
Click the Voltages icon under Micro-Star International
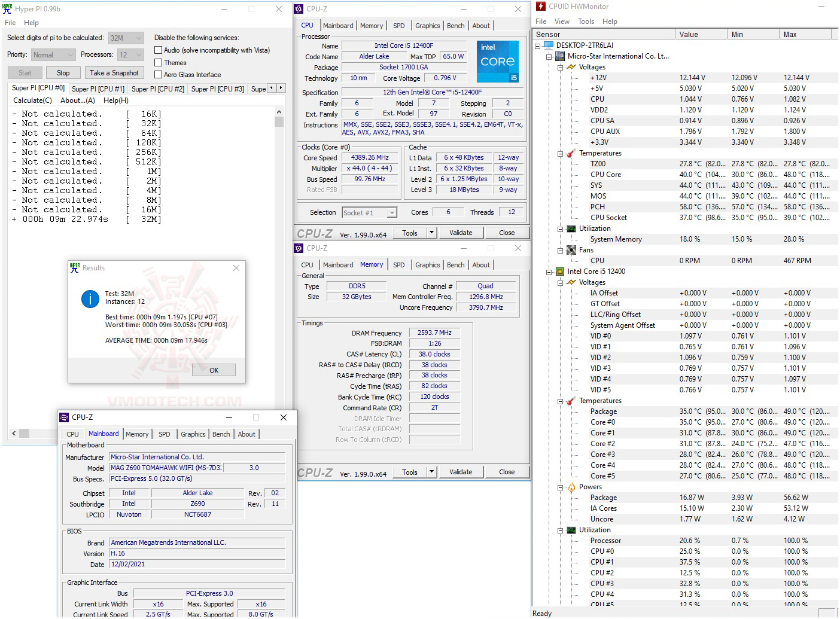click(x=571, y=67)
